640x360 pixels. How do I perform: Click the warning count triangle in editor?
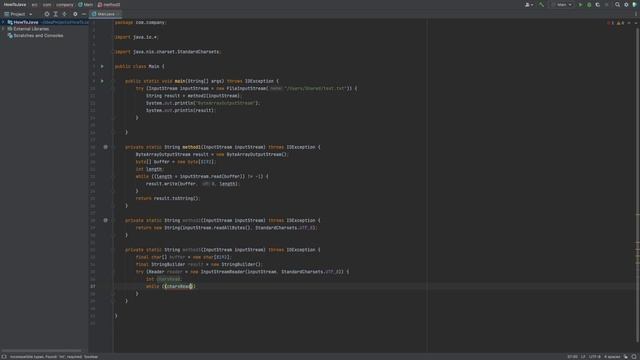(x=620, y=23)
